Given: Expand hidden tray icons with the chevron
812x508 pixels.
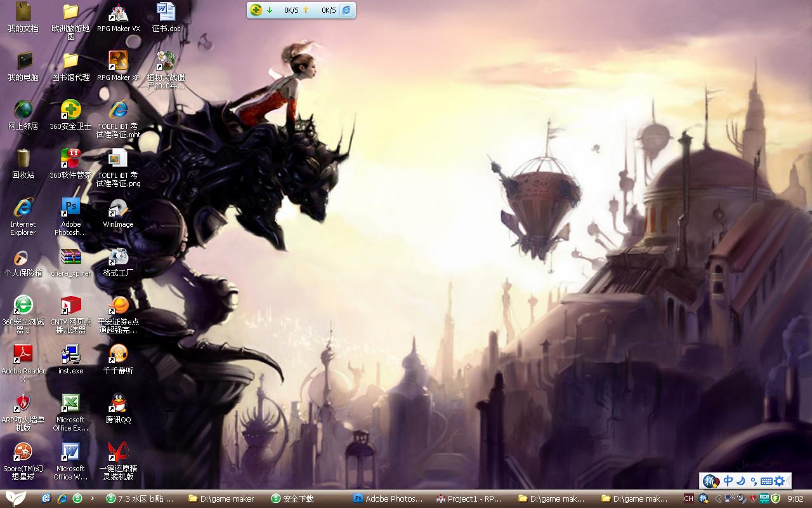Looking at the screenshot, I should click(718, 498).
